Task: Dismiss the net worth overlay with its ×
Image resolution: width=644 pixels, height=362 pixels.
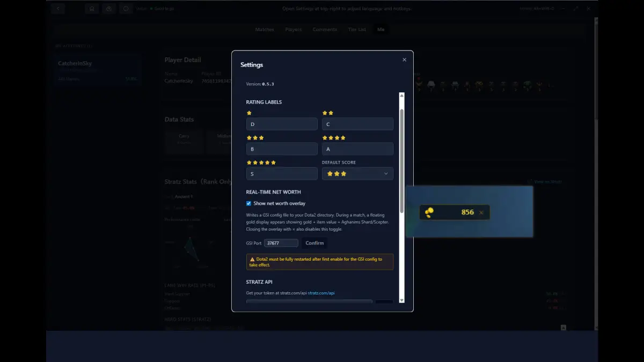Action: coord(481,212)
